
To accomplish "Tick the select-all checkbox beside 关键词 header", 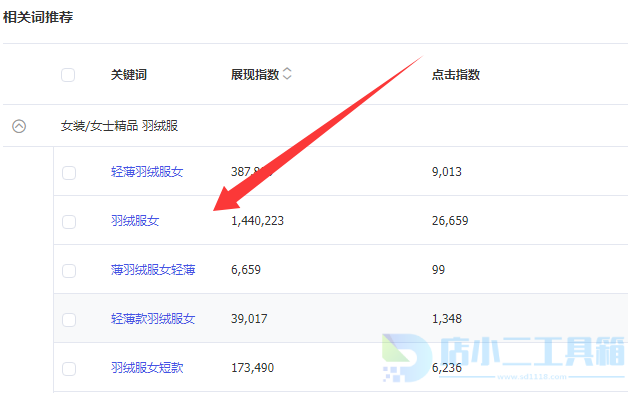I will click(68, 75).
